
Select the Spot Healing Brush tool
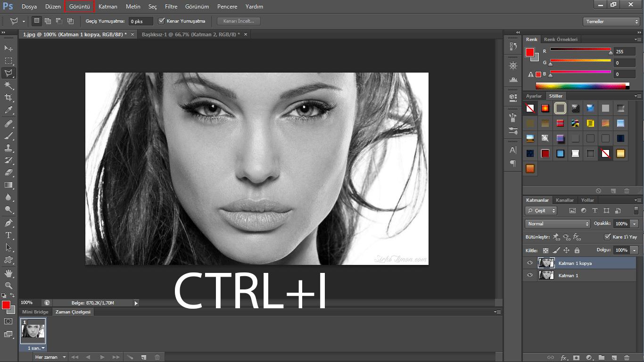tap(8, 123)
